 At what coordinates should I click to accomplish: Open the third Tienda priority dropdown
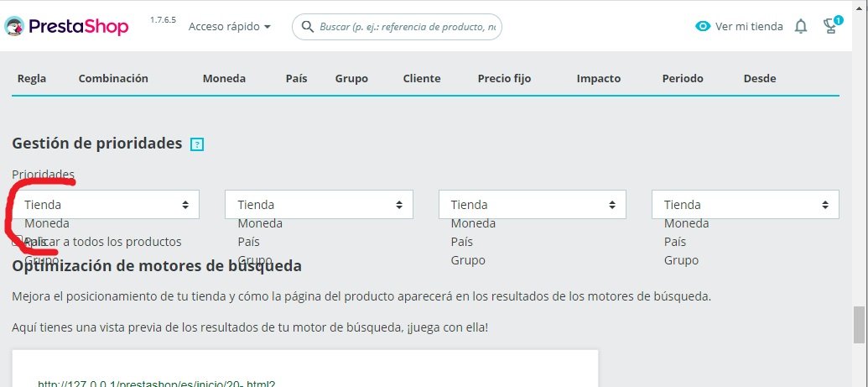[532, 205]
